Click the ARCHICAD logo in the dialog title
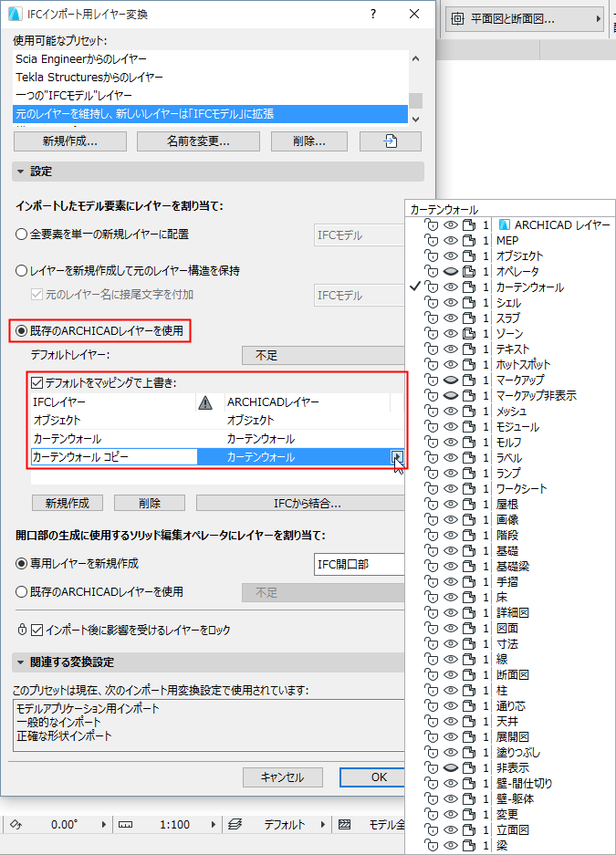616x855 pixels. (x=15, y=14)
